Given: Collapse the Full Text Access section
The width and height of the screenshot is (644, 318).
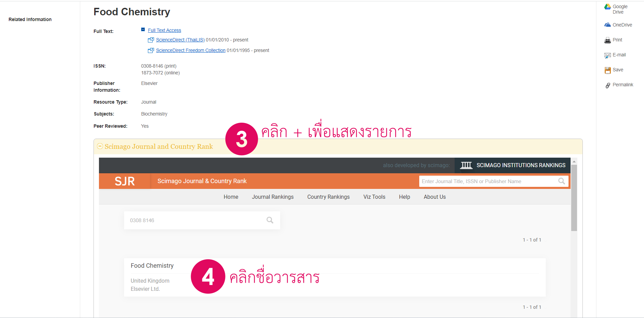Looking at the screenshot, I should (x=143, y=30).
